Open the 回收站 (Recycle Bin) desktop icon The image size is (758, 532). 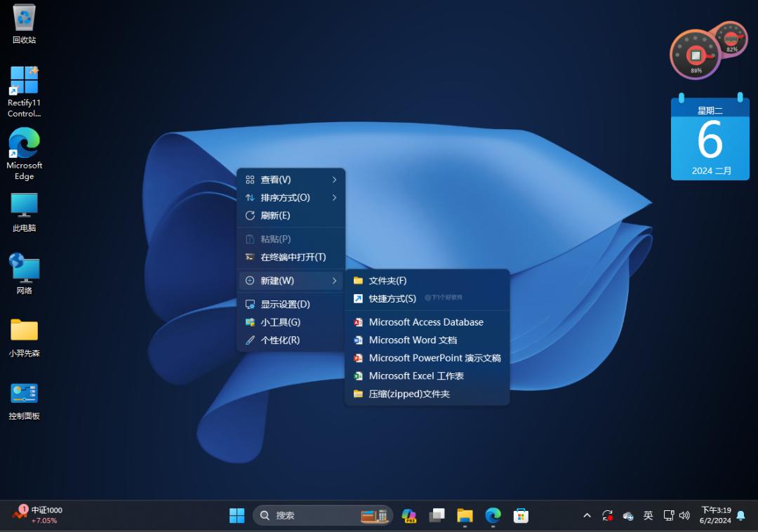click(23, 23)
